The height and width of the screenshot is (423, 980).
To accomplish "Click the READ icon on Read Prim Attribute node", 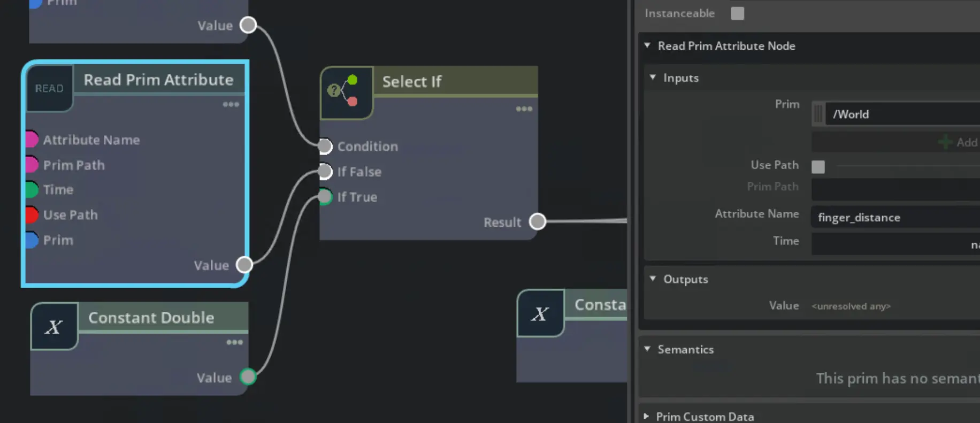I will [x=49, y=88].
